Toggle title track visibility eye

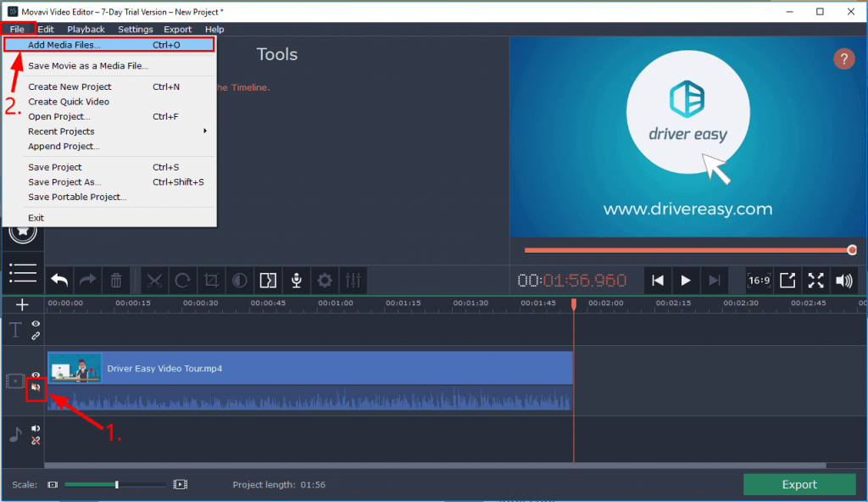pos(36,324)
